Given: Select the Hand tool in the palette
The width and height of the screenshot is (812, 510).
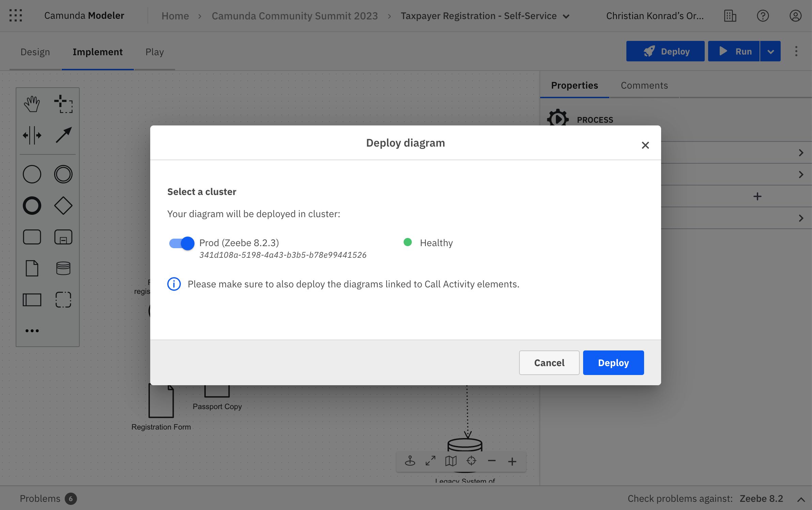Looking at the screenshot, I should tap(32, 103).
